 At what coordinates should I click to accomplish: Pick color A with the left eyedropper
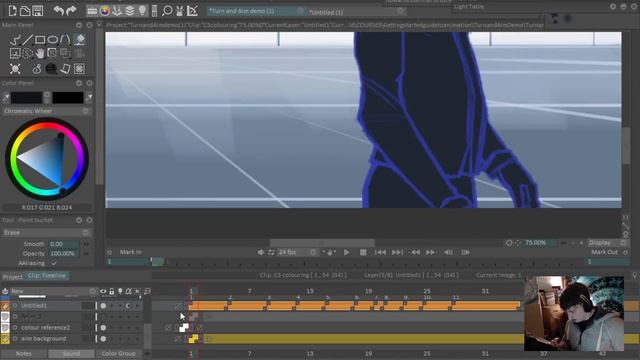pos(6,98)
